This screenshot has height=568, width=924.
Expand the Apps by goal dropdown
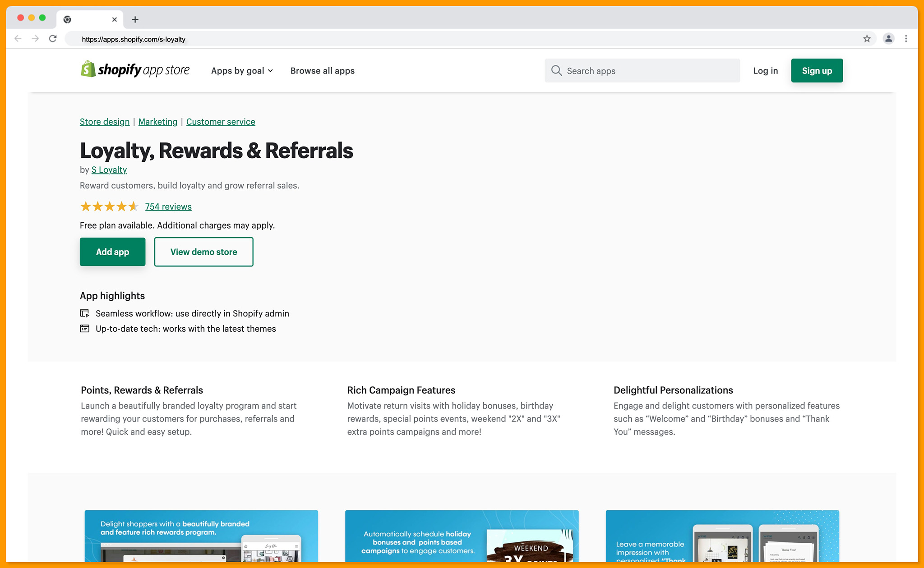click(242, 71)
